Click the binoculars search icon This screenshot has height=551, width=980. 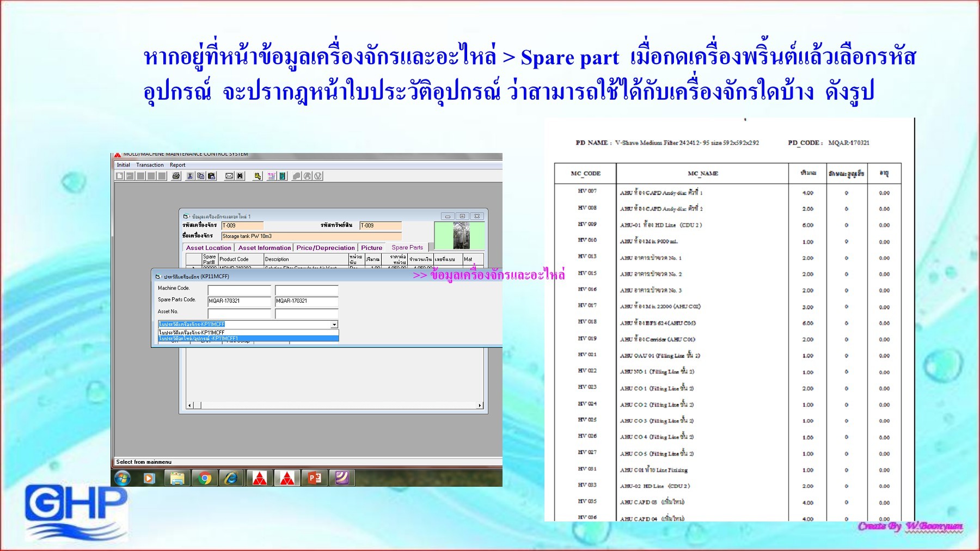pyautogui.click(x=240, y=176)
